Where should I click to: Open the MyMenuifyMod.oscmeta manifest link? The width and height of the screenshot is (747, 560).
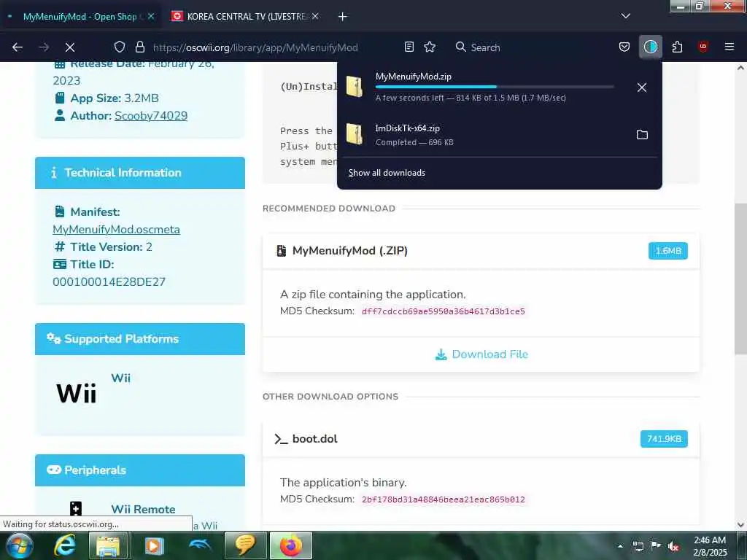tap(116, 230)
